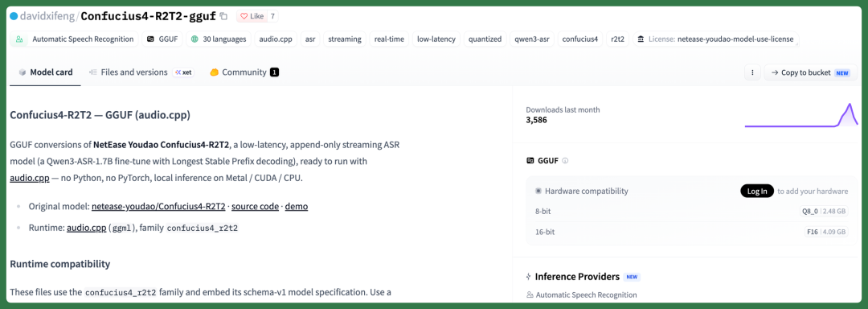
Task: Click the Hardware compatibility chip icon
Action: point(538,191)
